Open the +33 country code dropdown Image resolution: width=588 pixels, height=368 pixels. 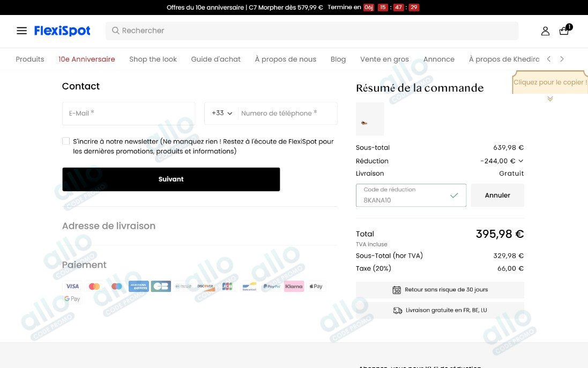(x=222, y=113)
